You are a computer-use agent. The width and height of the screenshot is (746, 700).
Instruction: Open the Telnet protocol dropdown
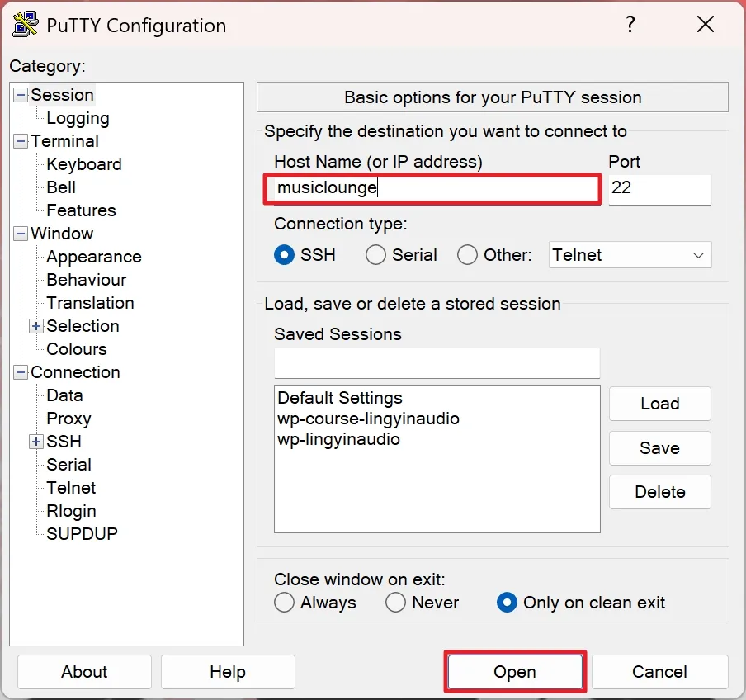(x=630, y=255)
